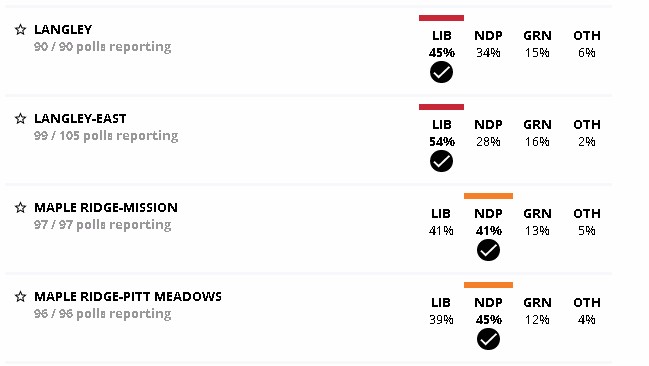Click red party bar above Langley-East LIB

tap(441, 107)
